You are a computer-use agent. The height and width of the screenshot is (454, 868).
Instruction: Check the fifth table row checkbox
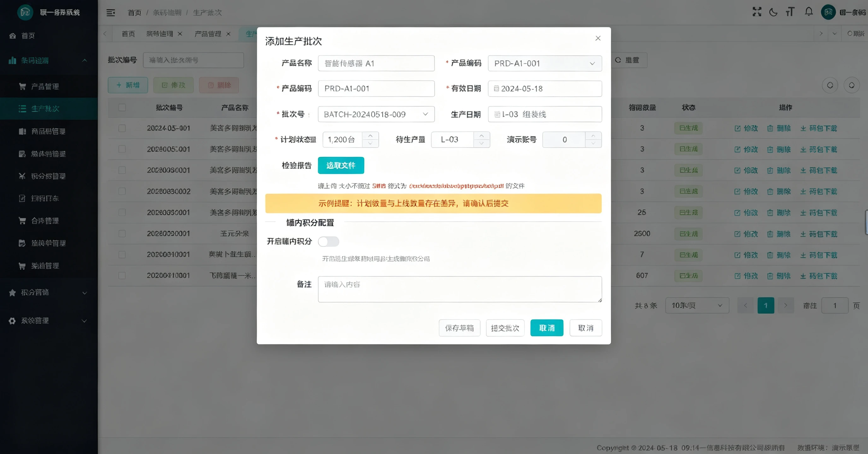pyautogui.click(x=122, y=212)
